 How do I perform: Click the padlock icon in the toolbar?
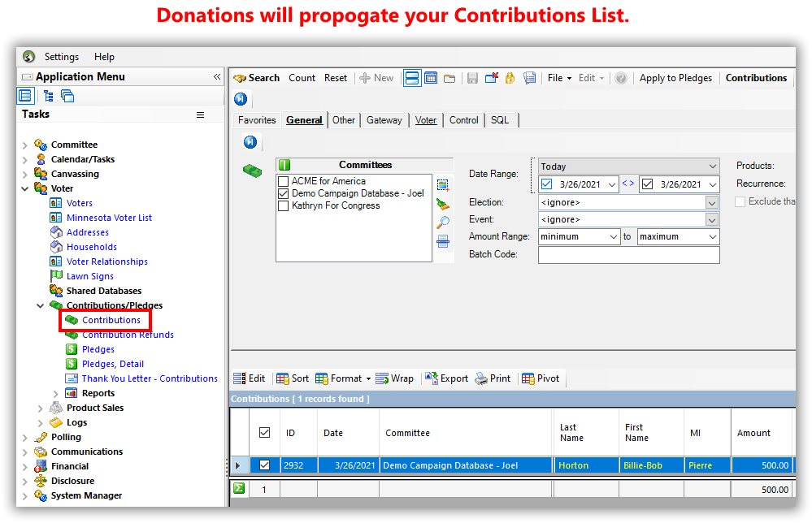[x=510, y=78]
